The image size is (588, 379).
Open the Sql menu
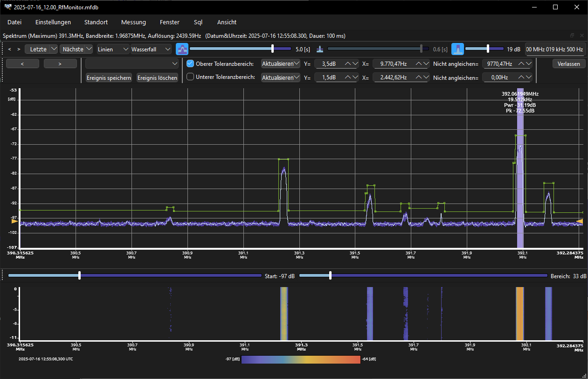tap(198, 22)
